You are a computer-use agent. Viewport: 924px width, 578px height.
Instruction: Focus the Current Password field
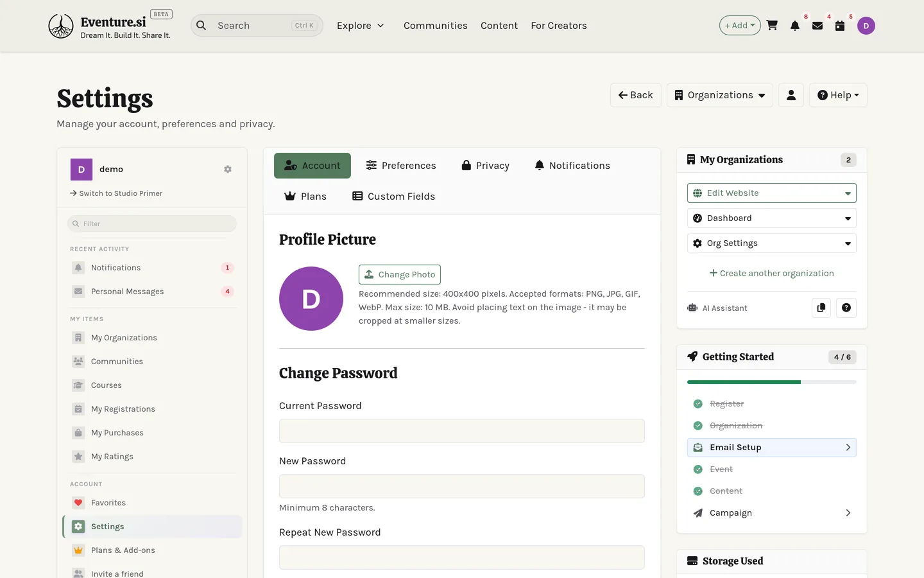point(462,431)
